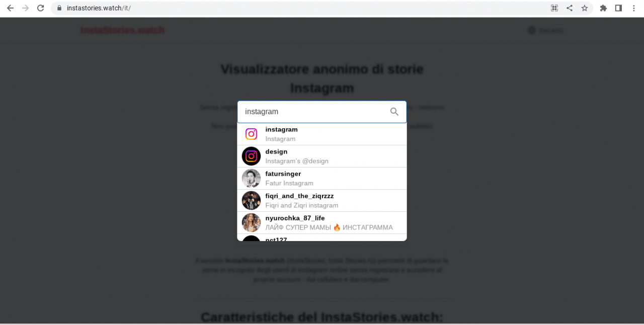Share this page using share icon
The height and width of the screenshot is (325, 644).
570,8
